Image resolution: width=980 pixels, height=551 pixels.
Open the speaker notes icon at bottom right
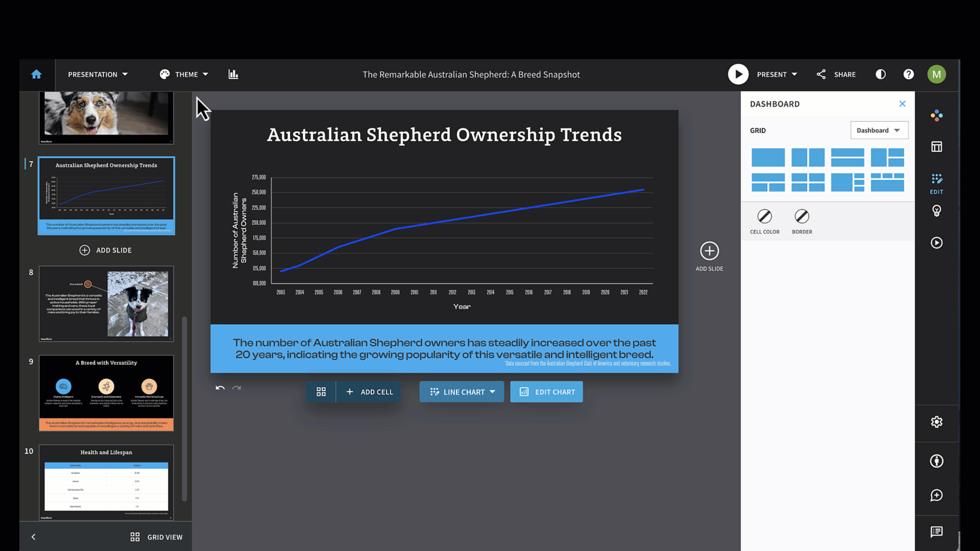coord(937,532)
